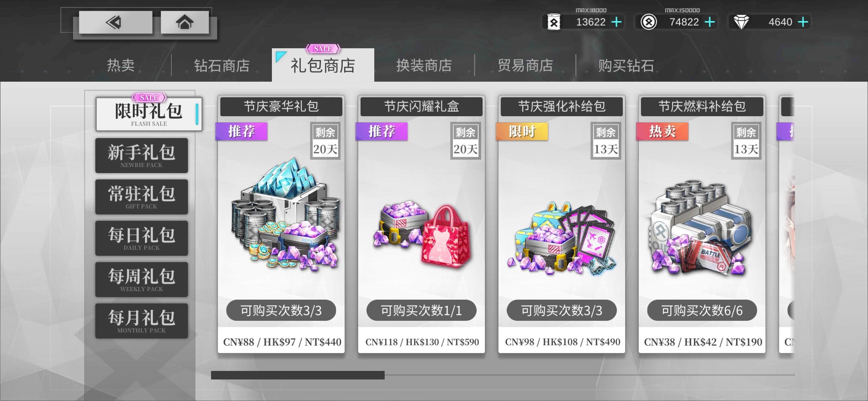Add diamonds with plus next to 4640
This screenshot has height=401, width=868.
tap(803, 22)
